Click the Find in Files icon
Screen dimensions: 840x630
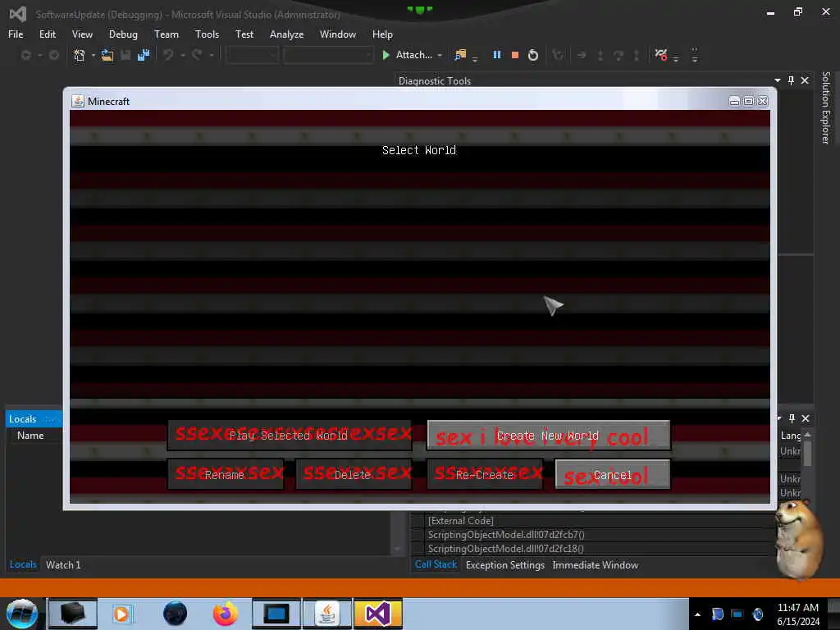(459, 55)
